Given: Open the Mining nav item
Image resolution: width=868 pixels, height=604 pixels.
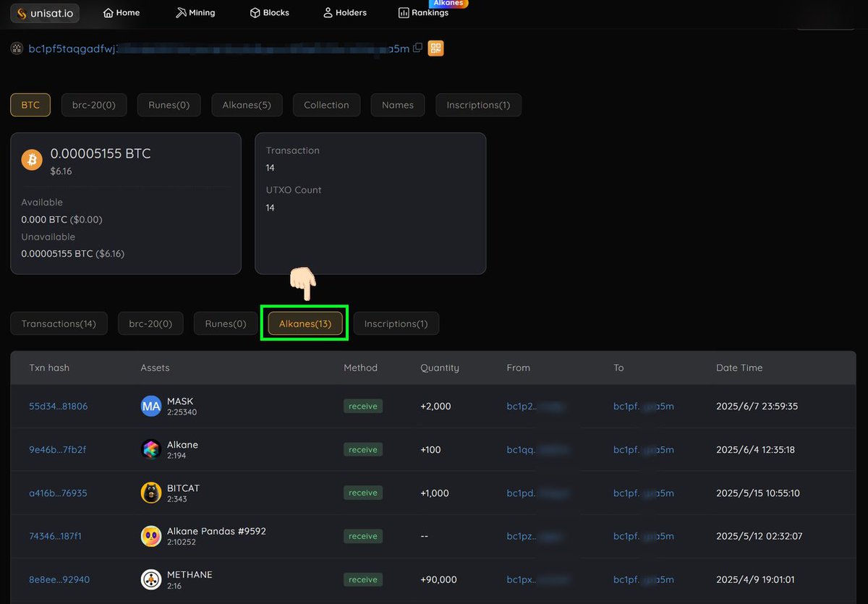Looking at the screenshot, I should pos(195,12).
